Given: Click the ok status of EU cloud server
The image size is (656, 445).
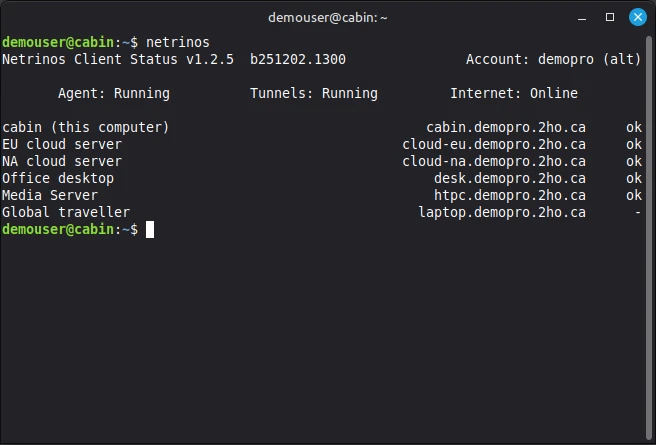Looking at the screenshot, I should click(x=634, y=144).
